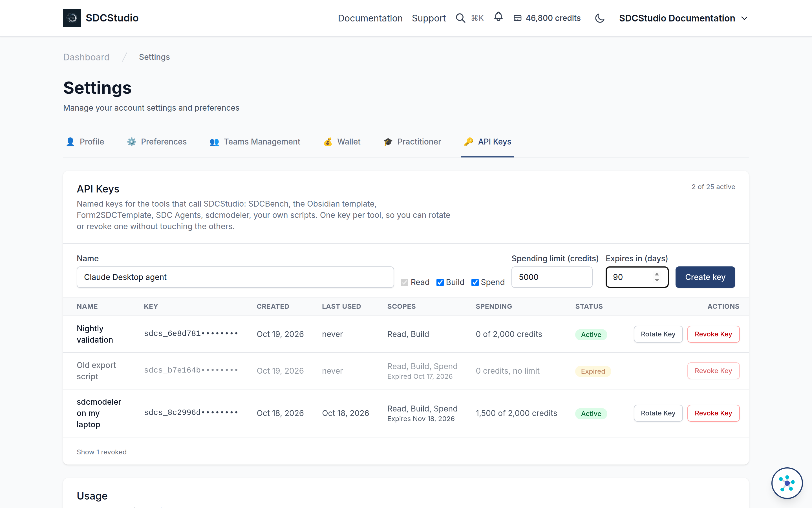Click the Profile person icon
The image size is (812, 508).
tap(70, 142)
